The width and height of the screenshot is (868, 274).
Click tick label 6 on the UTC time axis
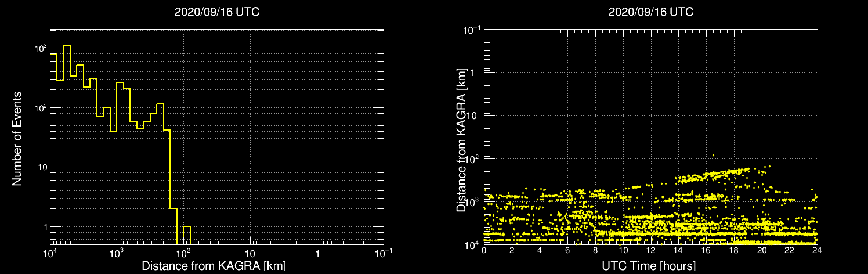click(567, 251)
